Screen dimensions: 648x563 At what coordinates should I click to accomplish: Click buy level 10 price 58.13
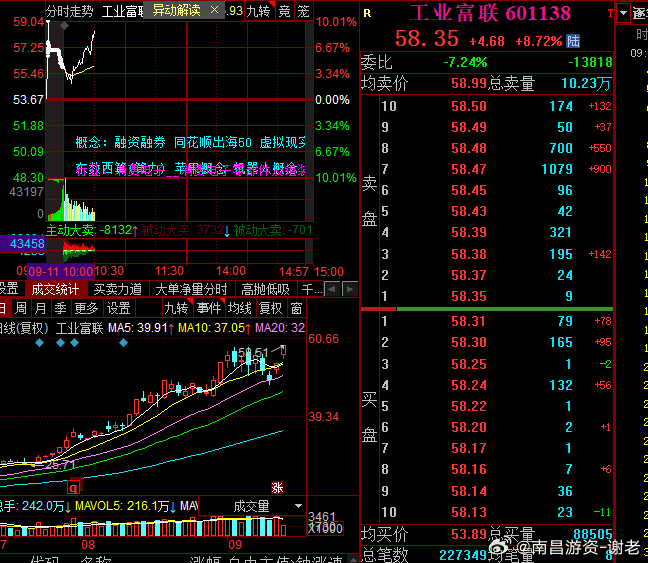[469, 512]
